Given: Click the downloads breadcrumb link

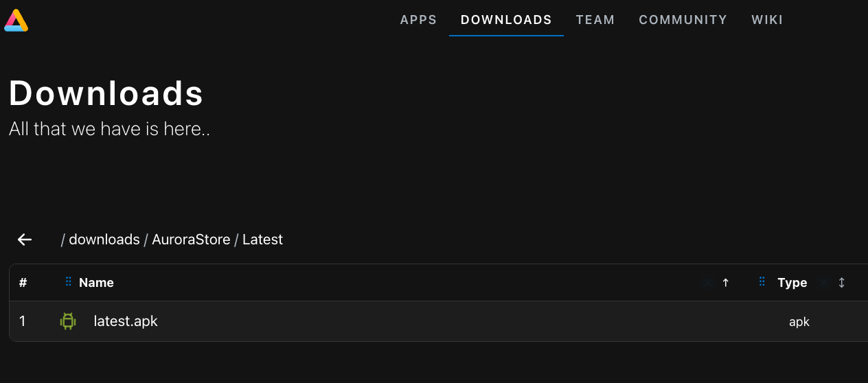Looking at the screenshot, I should click(x=104, y=240).
